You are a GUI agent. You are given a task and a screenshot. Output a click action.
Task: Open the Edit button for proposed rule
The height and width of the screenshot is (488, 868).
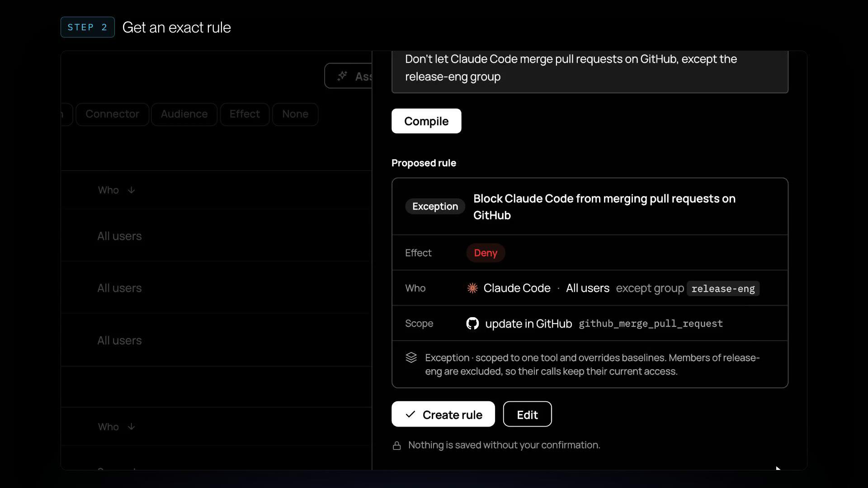click(x=527, y=414)
